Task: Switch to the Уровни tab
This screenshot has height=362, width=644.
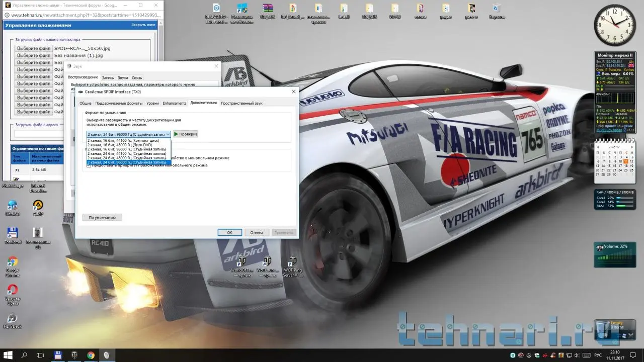Action: tap(152, 103)
